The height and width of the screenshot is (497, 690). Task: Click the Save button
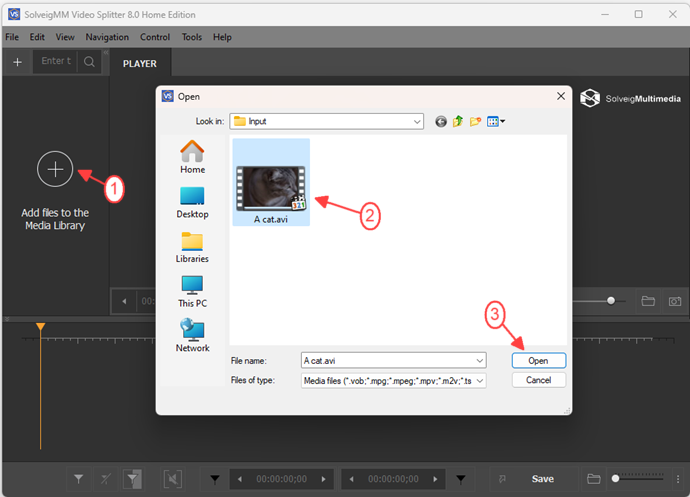[x=543, y=479]
